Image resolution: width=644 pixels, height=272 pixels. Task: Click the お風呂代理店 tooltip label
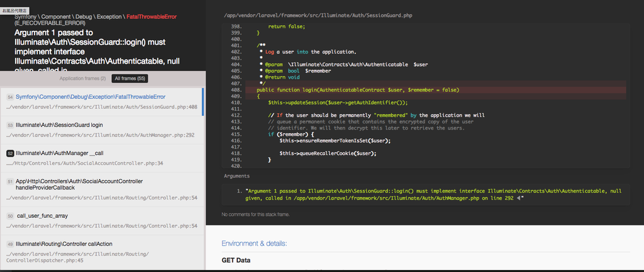tap(14, 10)
